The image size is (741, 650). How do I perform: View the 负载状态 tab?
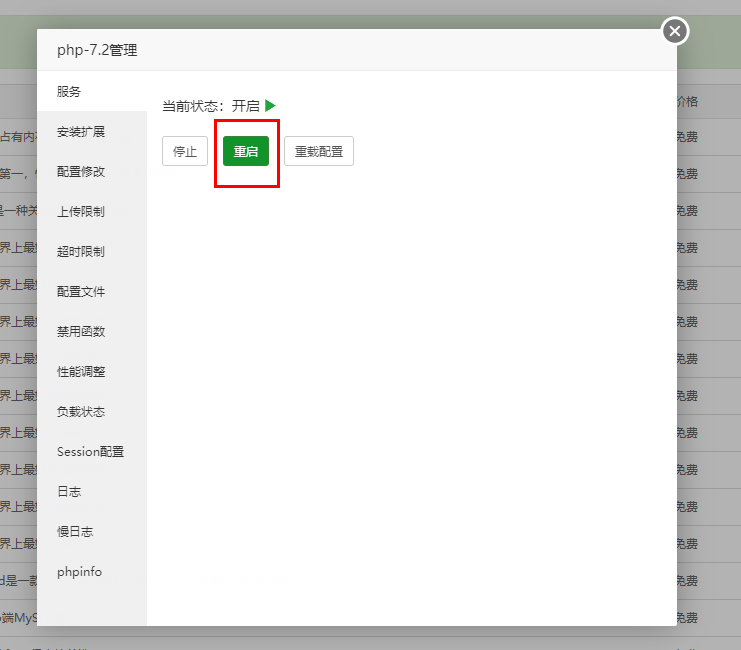[81, 411]
